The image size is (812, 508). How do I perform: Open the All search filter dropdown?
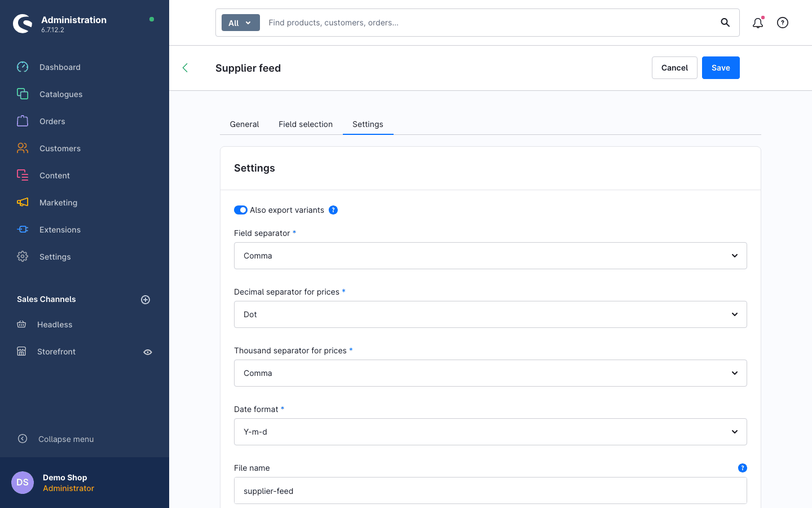[241, 23]
